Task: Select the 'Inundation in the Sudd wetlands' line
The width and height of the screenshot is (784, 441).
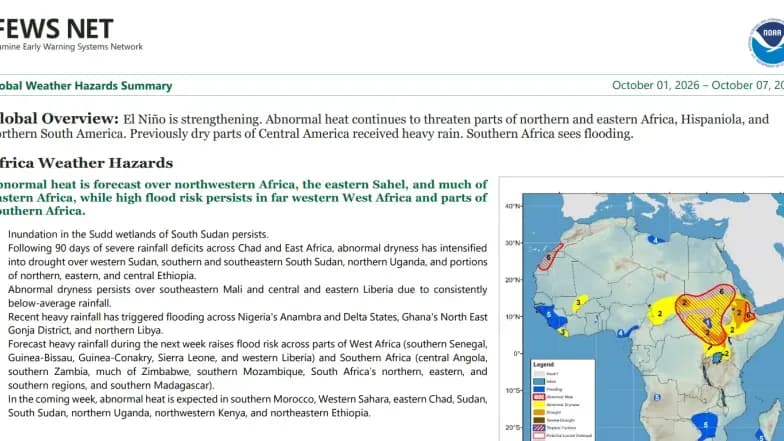Action: pos(138,234)
